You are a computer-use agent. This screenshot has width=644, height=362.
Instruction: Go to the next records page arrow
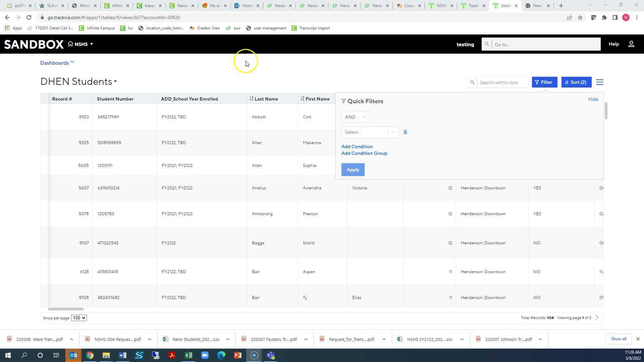[x=597, y=318]
